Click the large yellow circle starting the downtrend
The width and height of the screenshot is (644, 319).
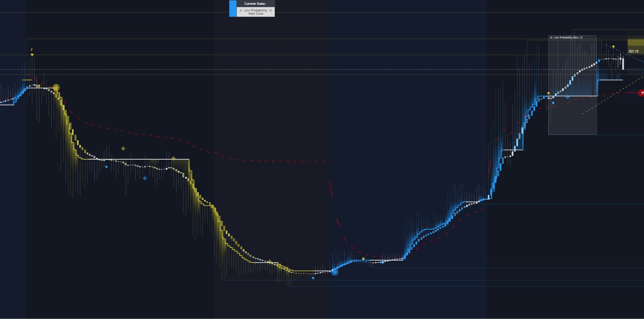(56, 87)
